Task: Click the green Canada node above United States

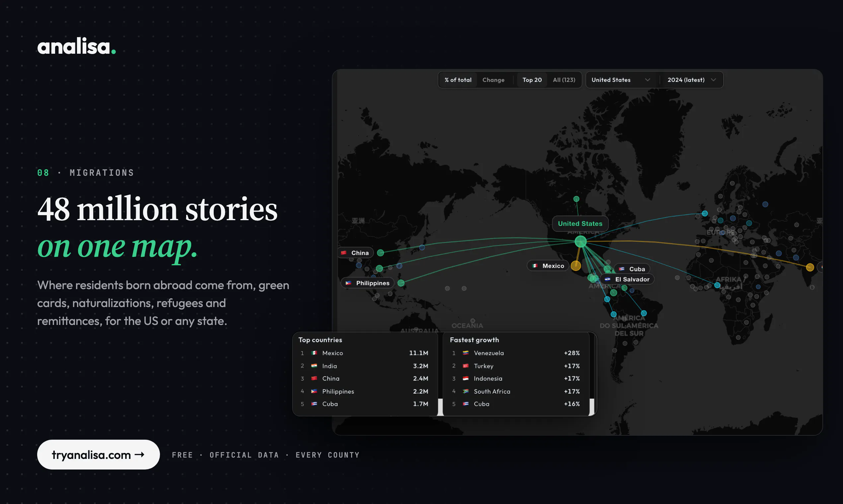Action: coord(576,199)
